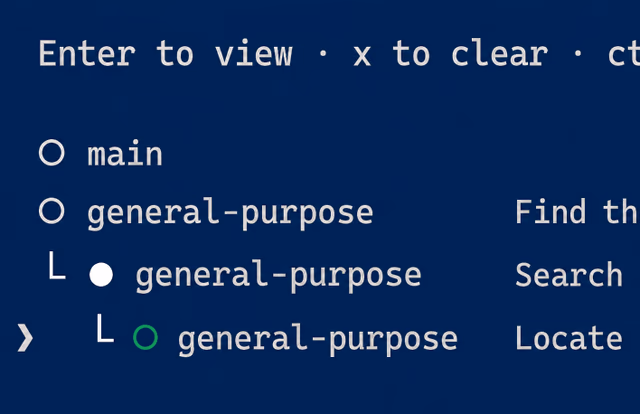
Task: Select the general-purpose agent on the Locate row
Action: [x=318, y=340]
